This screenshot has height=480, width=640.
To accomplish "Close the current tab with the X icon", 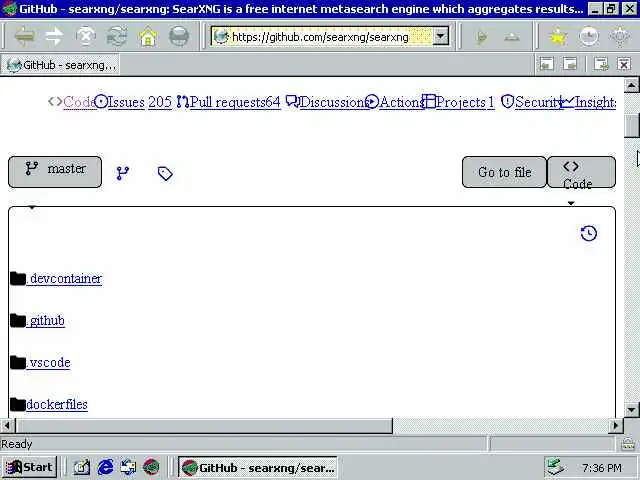I will 624,64.
